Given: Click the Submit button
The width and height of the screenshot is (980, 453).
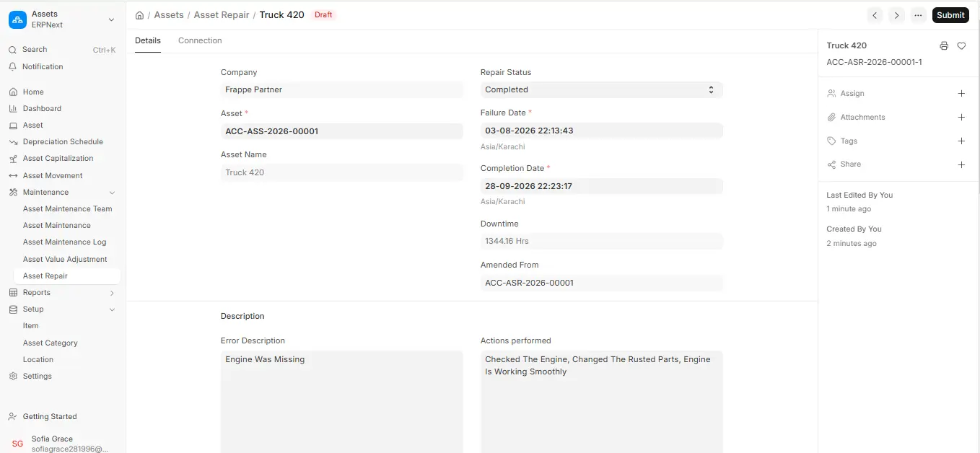Looking at the screenshot, I should point(950,15).
